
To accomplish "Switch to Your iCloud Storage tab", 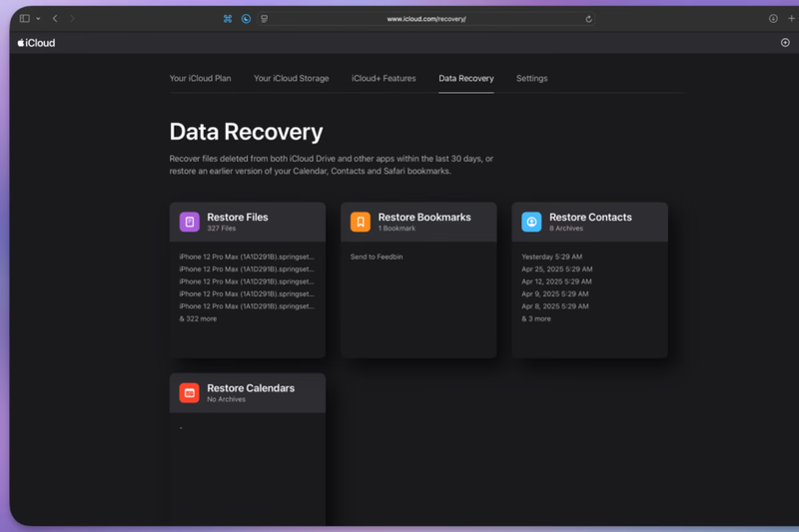I will tap(292, 79).
